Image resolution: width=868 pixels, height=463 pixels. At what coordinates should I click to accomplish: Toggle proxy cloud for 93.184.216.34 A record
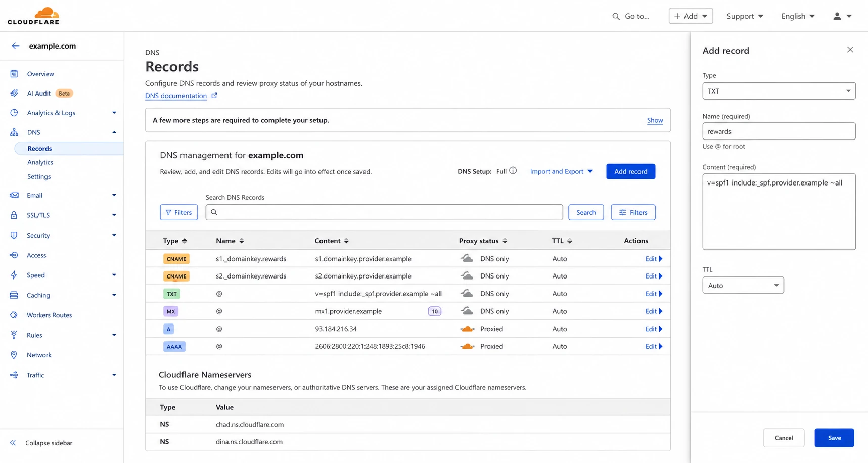click(x=467, y=329)
